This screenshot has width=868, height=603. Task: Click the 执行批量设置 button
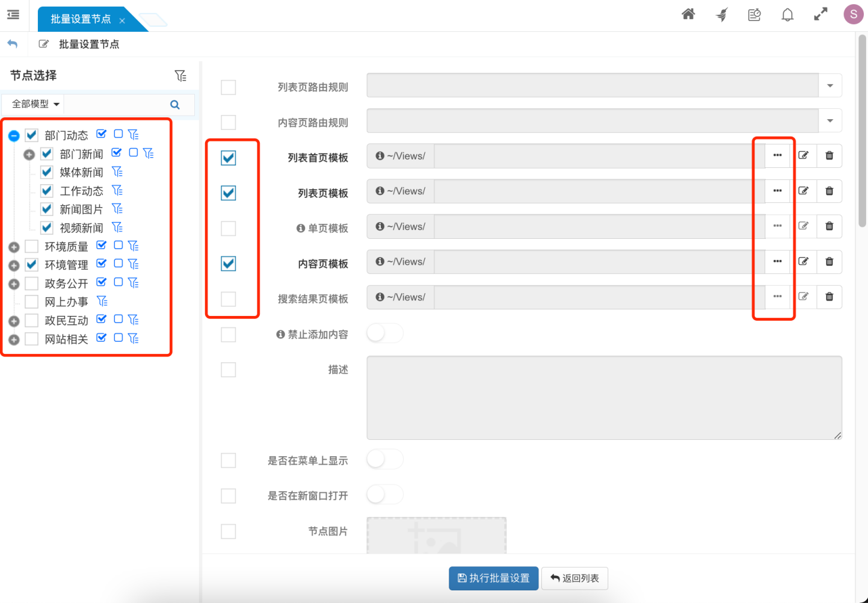(493, 578)
